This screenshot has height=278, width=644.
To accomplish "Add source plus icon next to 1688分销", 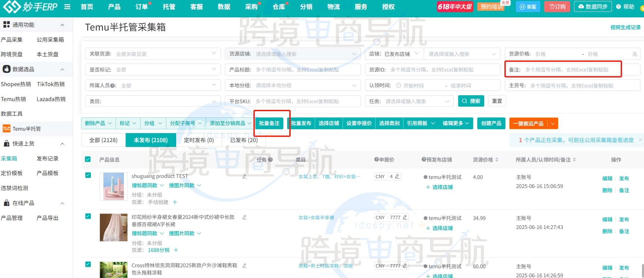I will tap(176, 250).
